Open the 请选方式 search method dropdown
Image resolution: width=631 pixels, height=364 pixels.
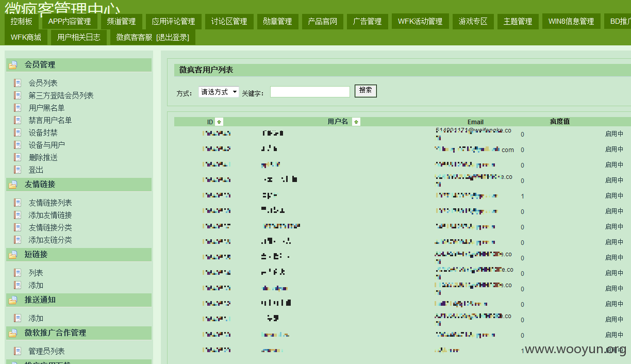coord(219,92)
